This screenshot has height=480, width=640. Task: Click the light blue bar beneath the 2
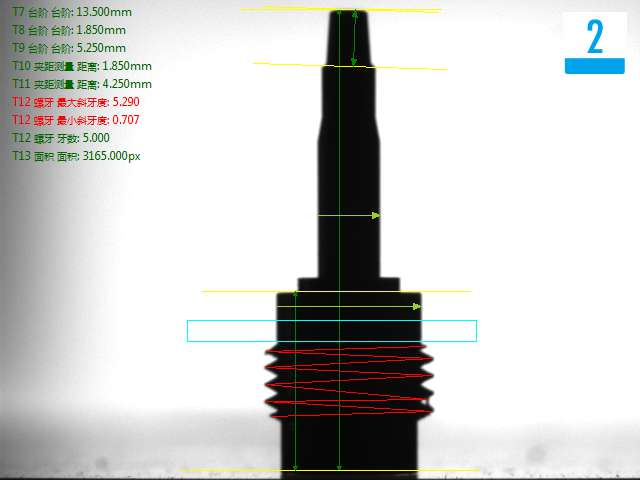tap(595, 66)
